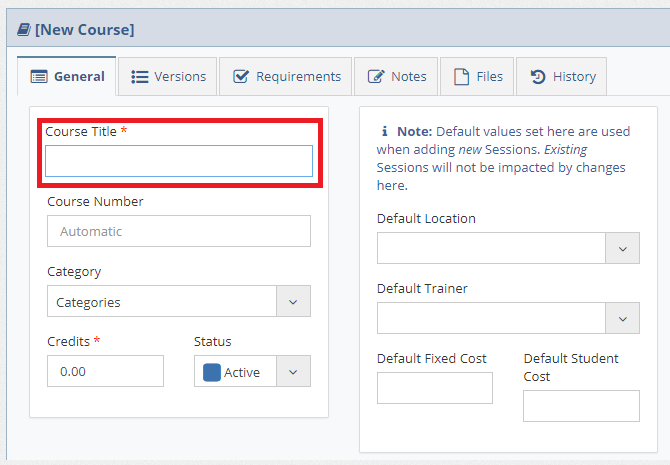Image resolution: width=670 pixels, height=465 pixels.
Task: Open the Requirements tab
Action: pos(287,76)
